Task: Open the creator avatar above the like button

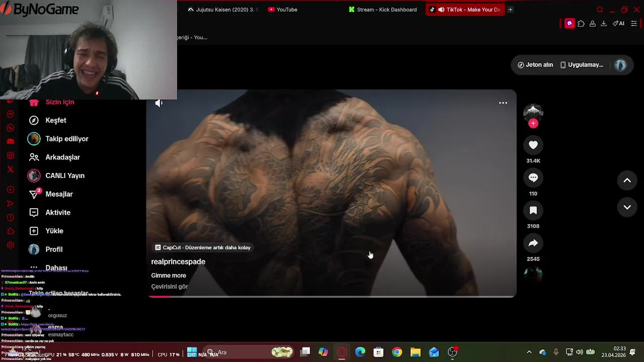Action: [x=533, y=113]
